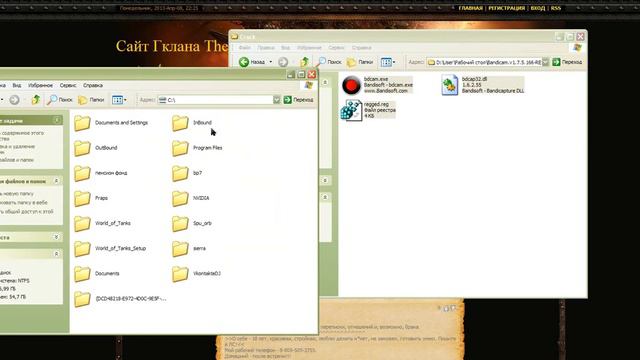Open Файл menu in Bandicam window
Image resolution: width=640 pixels, height=360 pixels.
pyautogui.click(x=244, y=48)
